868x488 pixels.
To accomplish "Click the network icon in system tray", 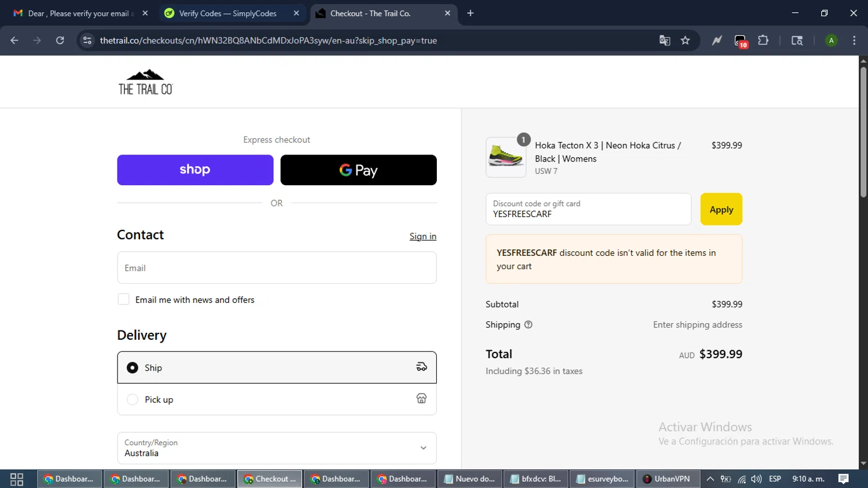I will coord(741,479).
